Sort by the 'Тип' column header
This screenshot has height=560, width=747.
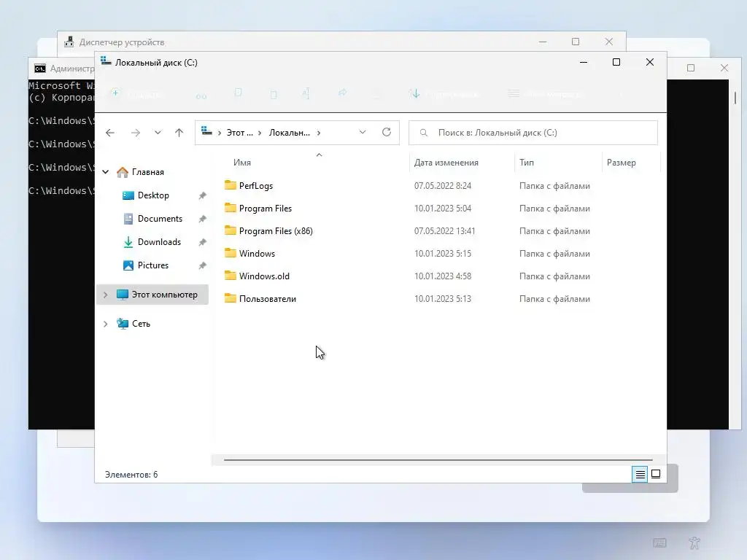click(x=527, y=163)
